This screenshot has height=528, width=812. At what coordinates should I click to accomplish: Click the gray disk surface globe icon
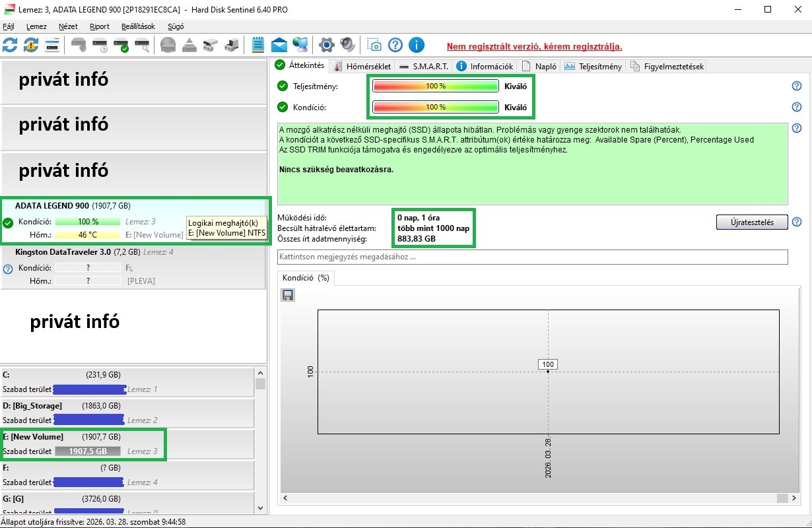168,45
